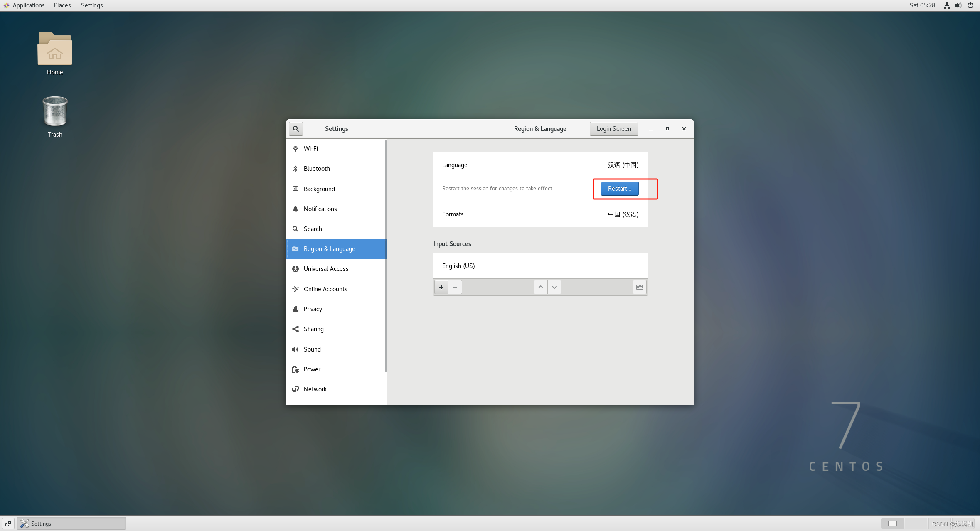Show keyboard layout preview icon
The height and width of the screenshot is (531, 980).
(x=640, y=287)
